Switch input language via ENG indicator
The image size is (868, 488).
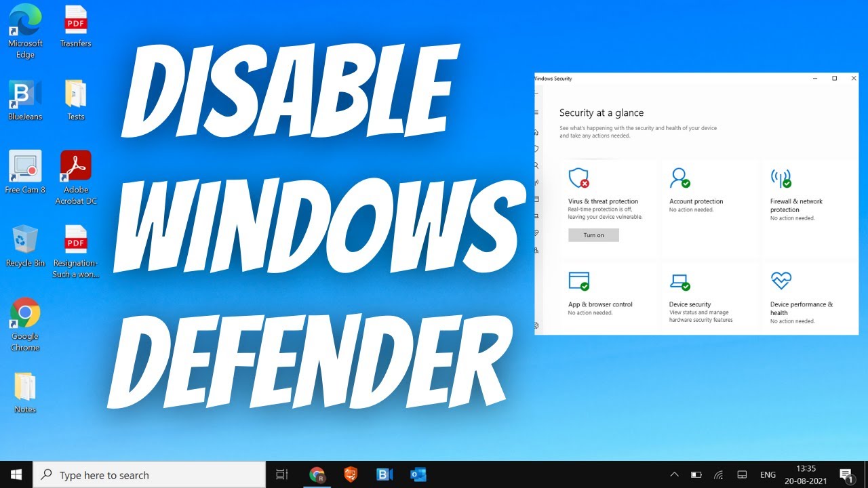768,474
